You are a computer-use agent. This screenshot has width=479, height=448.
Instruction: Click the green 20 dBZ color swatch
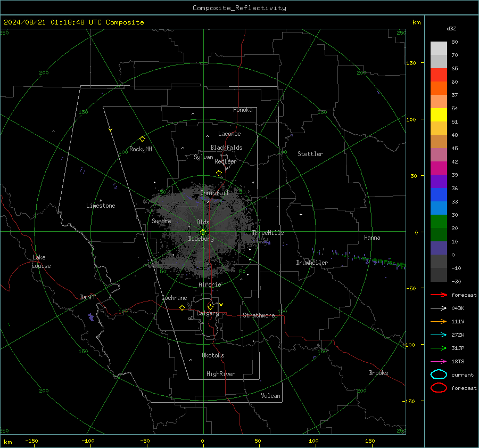(439, 222)
